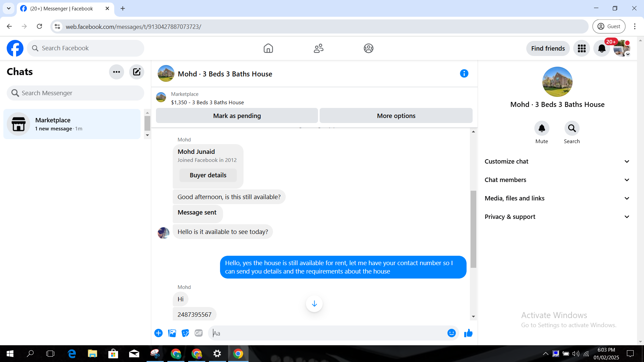Screen dimensions: 644x362
Task: Open the sticker chooser icon
Action: click(x=185, y=333)
